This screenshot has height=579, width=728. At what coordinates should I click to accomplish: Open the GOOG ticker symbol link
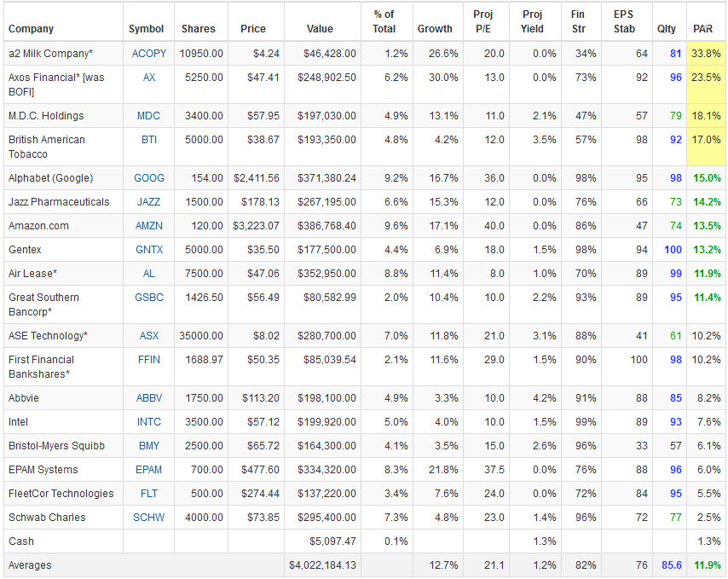148,178
